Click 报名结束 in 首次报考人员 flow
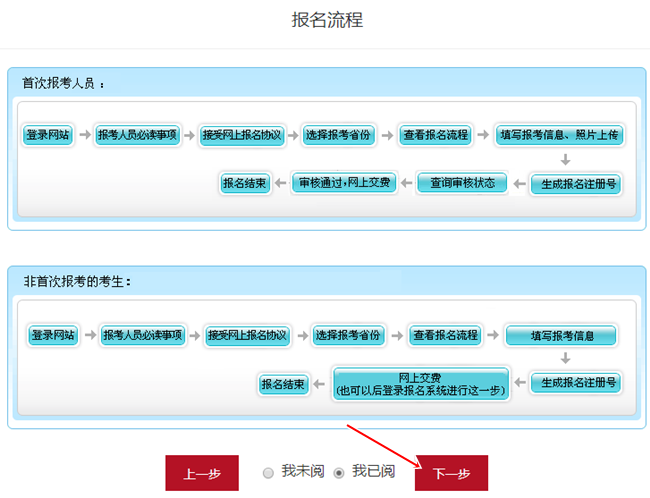The width and height of the screenshot is (650, 498). pos(245,183)
